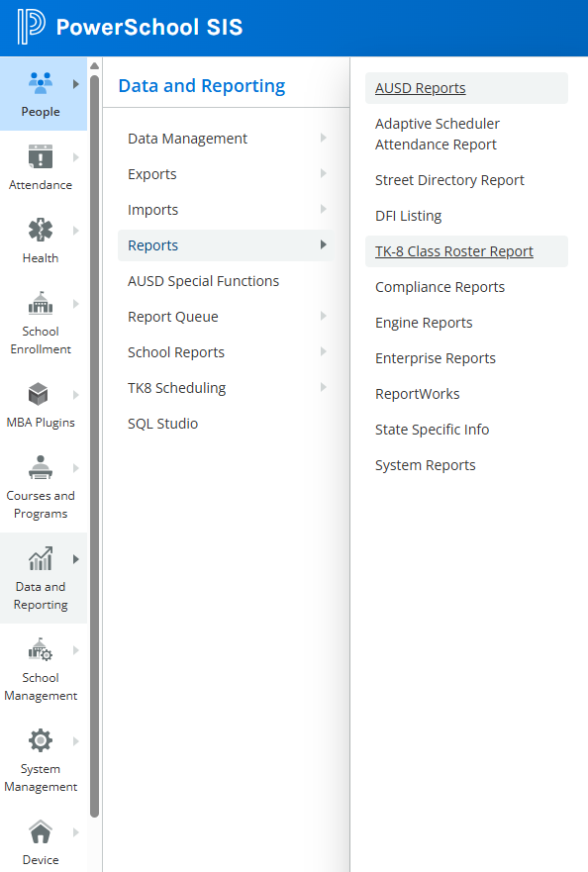Open the Health medical icon
588x872 pixels.
click(41, 230)
